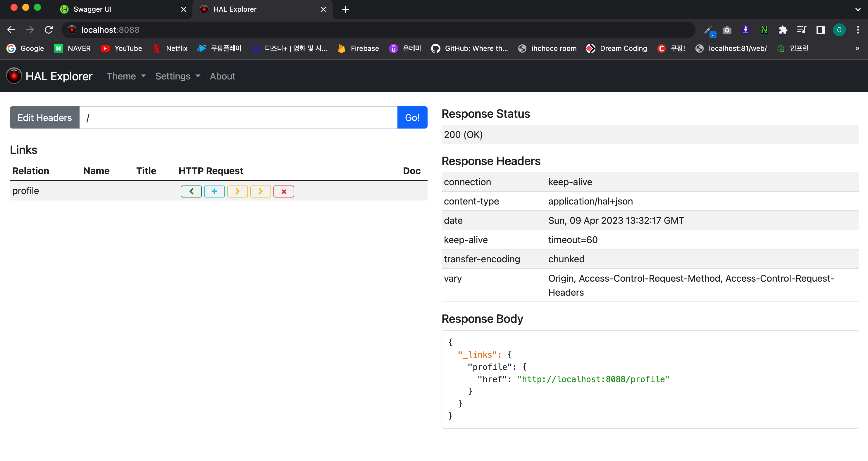Image resolution: width=868 pixels, height=461 pixels.
Task: Open the Chrome three-dot menu
Action: pyautogui.click(x=858, y=30)
